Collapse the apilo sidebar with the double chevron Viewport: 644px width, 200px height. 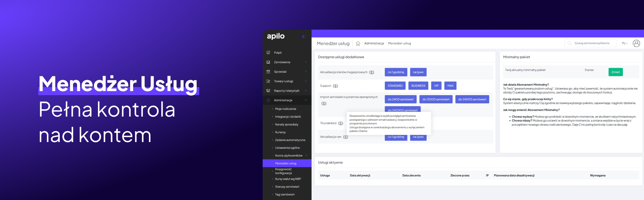(303, 37)
